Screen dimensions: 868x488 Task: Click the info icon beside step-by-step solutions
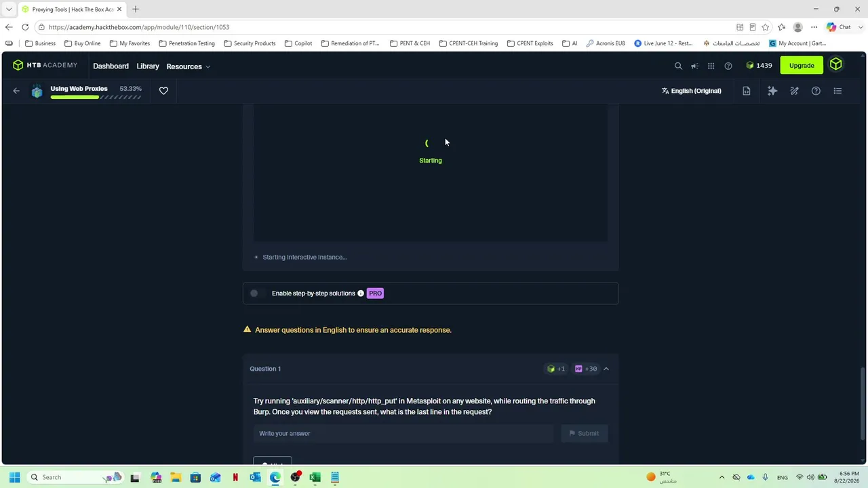click(x=361, y=293)
